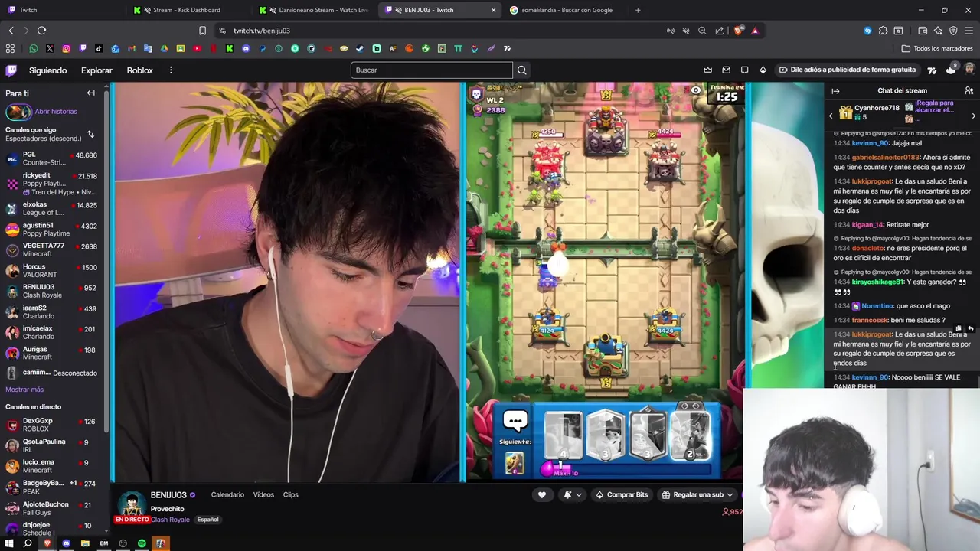Open the WhatsApp bookmark
The image size is (980, 551).
(x=34, y=48)
